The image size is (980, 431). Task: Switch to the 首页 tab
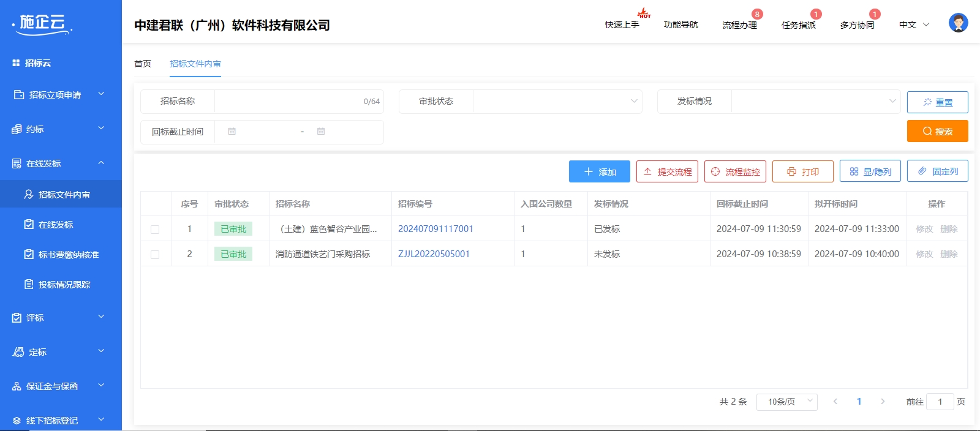[143, 64]
